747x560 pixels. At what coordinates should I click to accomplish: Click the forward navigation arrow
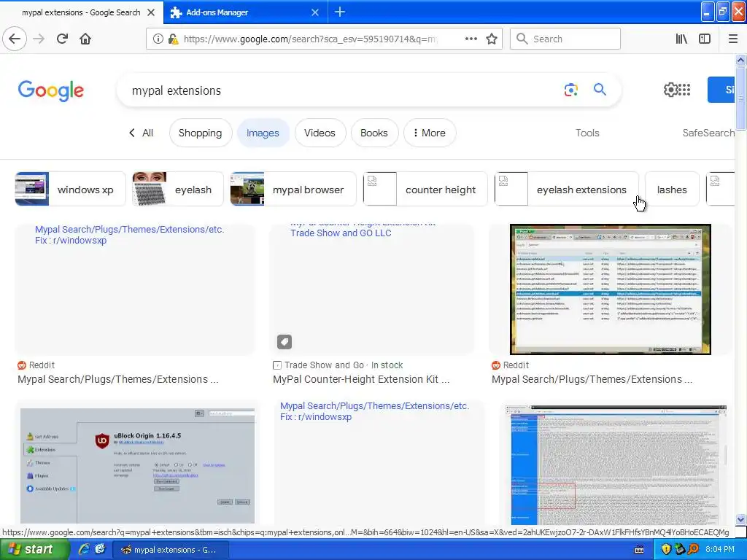coord(39,39)
